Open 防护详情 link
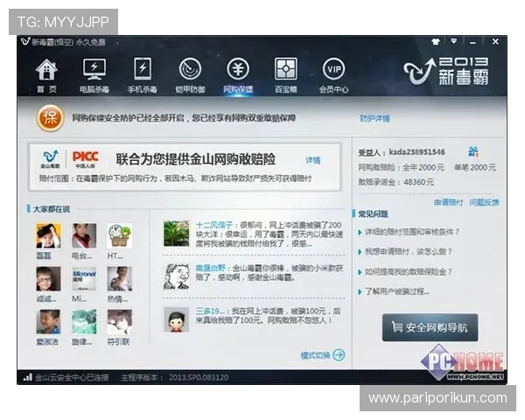This screenshot has height=420, width=525. tap(374, 118)
